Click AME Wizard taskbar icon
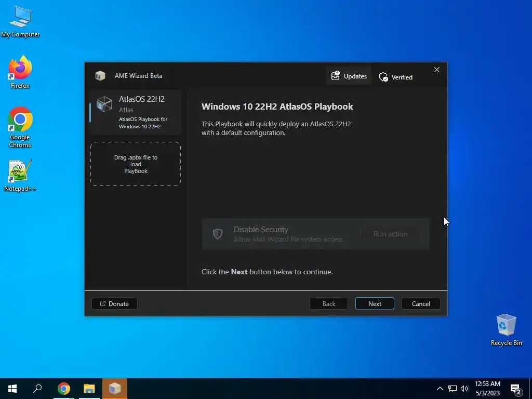This screenshot has height=399, width=532. (x=115, y=389)
